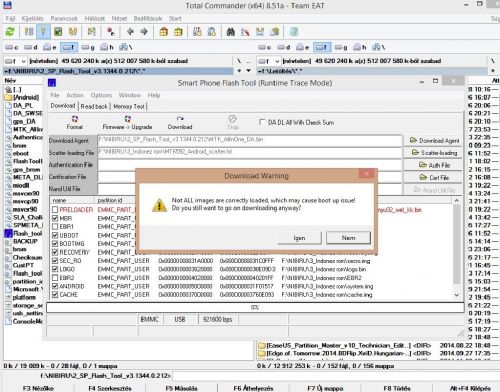Image resolution: width=500 pixels, height=392 pixels.
Task: Select left panel drive g button
Action: tap(88, 47)
